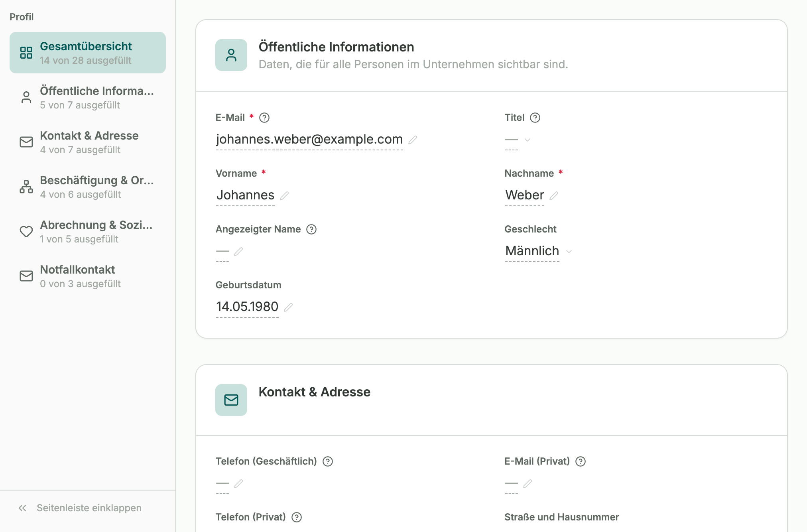Edit the email address via pencil icon
This screenshot has height=532, width=807.
point(413,140)
